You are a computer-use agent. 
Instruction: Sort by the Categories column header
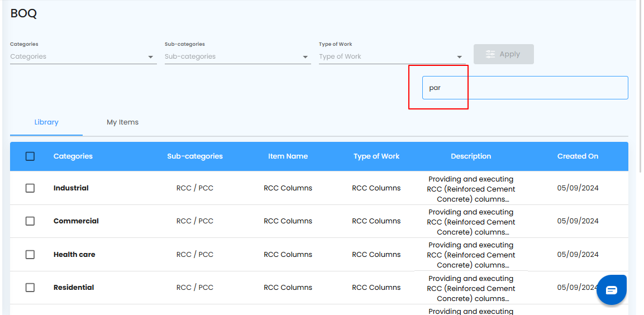point(73,156)
